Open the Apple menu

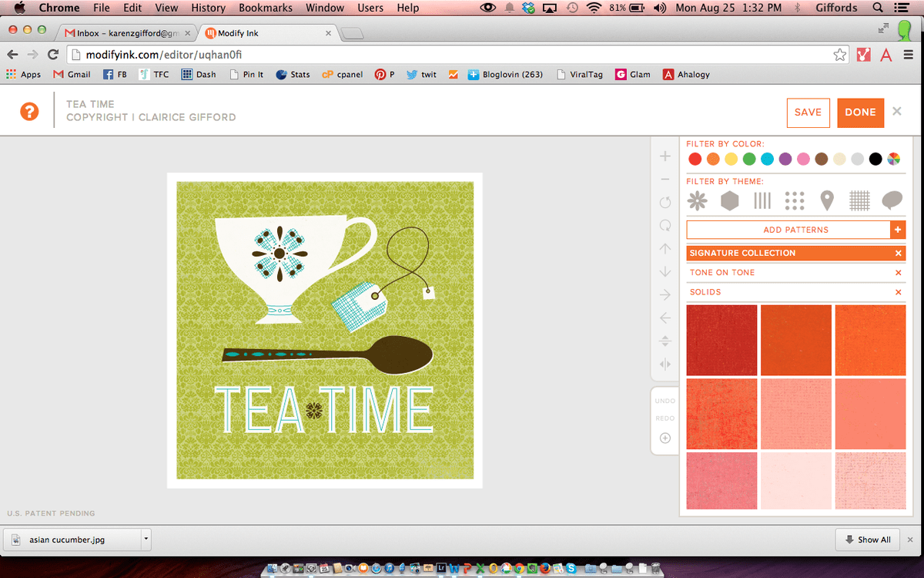21,8
